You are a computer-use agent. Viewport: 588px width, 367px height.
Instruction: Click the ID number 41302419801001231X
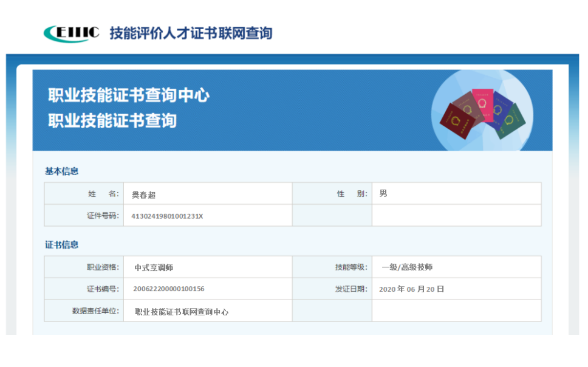coord(167,216)
